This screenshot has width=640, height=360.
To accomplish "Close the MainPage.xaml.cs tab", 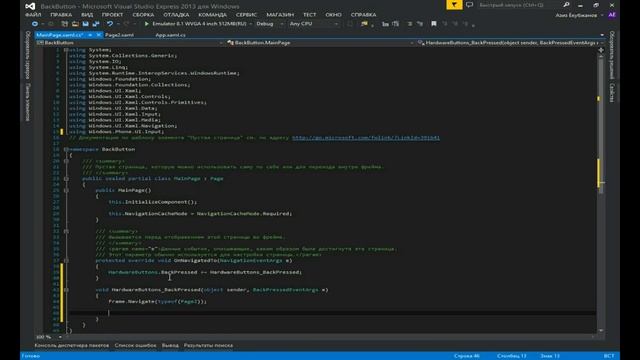I will coord(98,35).
